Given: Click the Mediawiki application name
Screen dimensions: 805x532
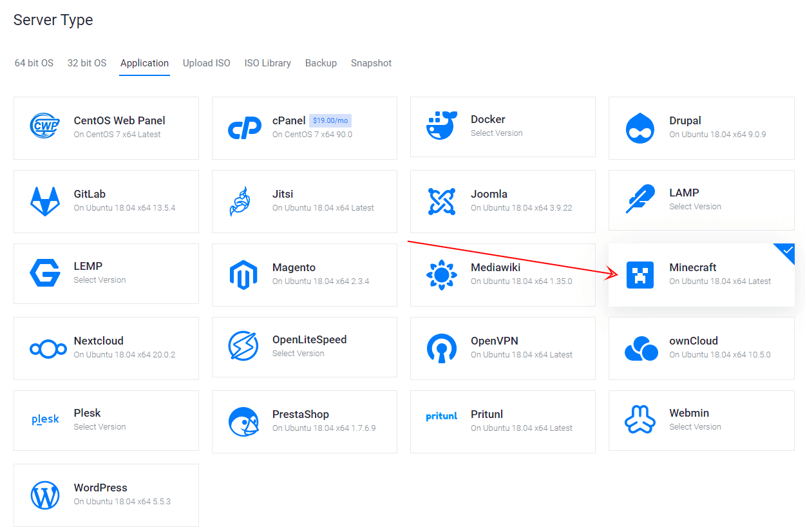Looking at the screenshot, I should tap(495, 267).
